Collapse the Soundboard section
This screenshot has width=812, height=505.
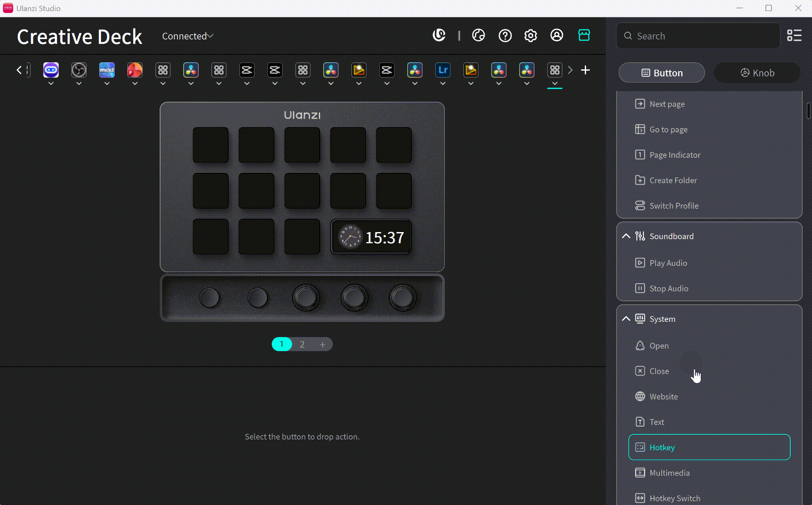626,236
